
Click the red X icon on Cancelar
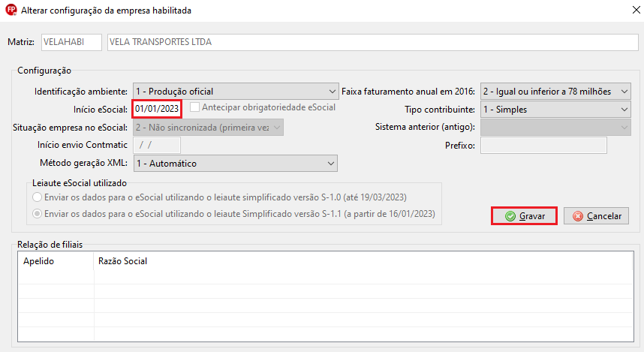(x=577, y=216)
